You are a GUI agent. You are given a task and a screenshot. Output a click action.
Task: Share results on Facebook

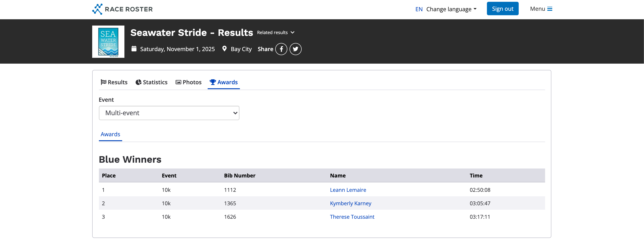(281, 49)
